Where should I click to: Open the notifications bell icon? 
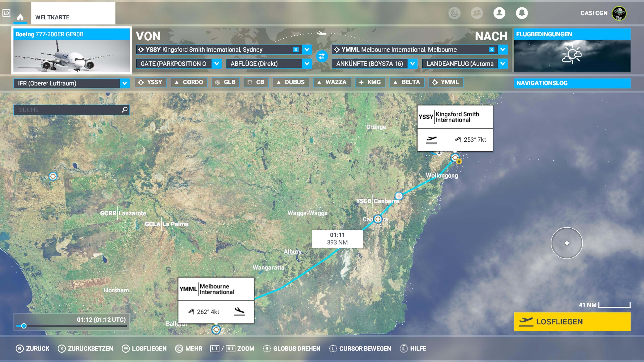[x=522, y=13]
